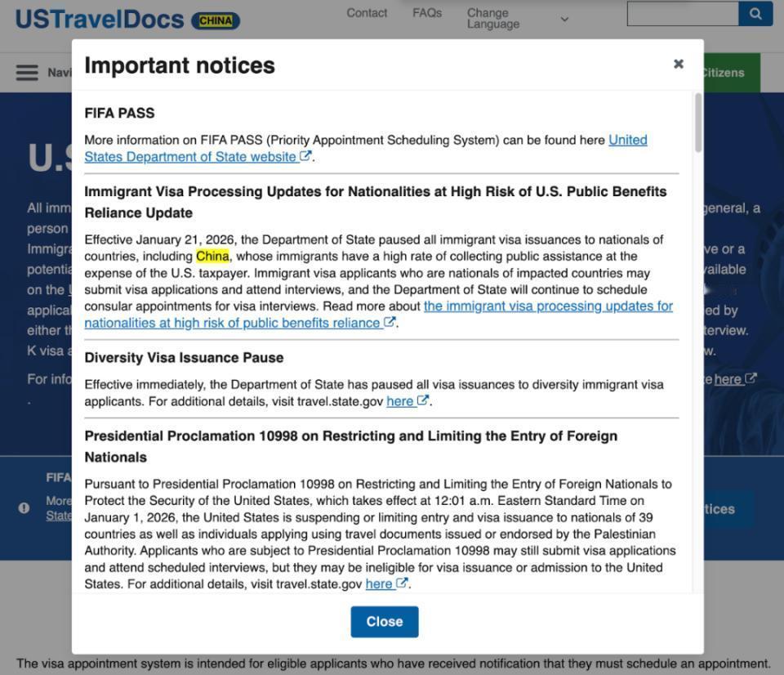Click the Change Language chevron arrow
This screenshot has height=675, width=784.
click(564, 19)
